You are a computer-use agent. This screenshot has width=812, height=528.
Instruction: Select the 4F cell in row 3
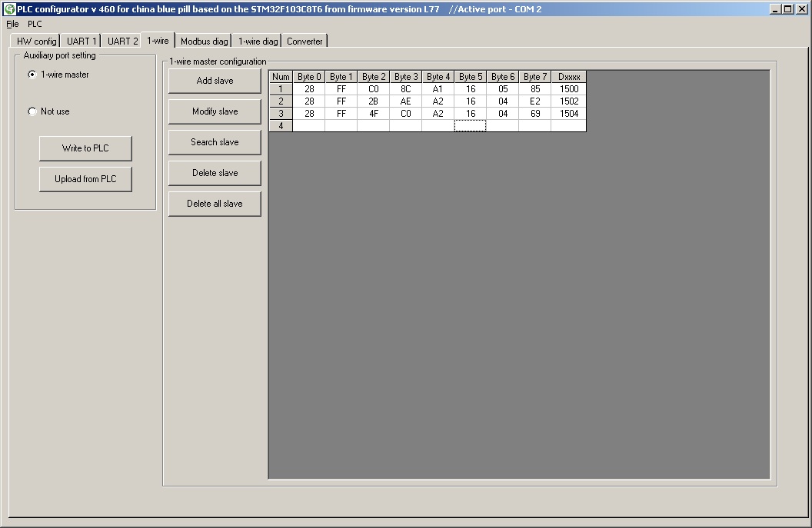point(374,114)
